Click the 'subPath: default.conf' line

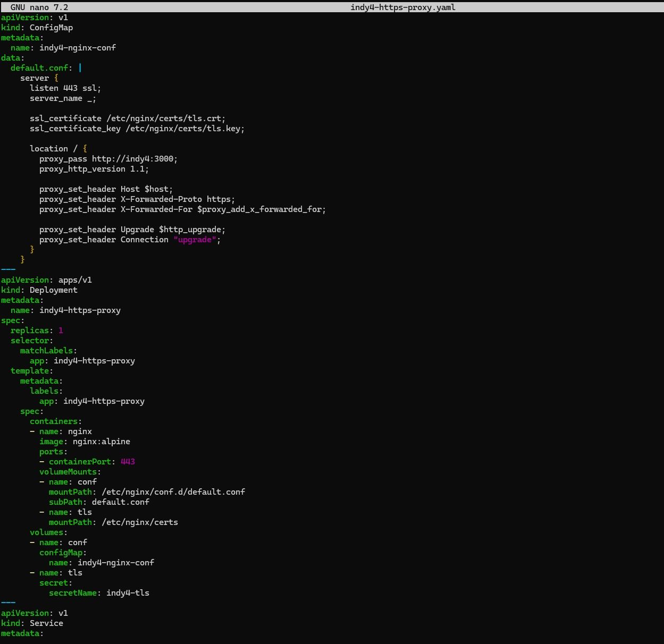coord(99,502)
